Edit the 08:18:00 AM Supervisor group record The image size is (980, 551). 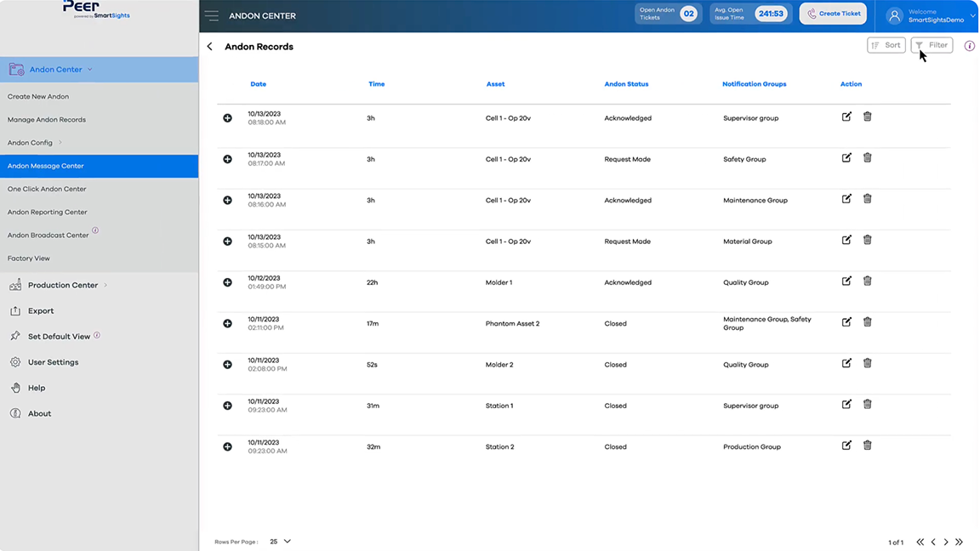click(x=846, y=116)
